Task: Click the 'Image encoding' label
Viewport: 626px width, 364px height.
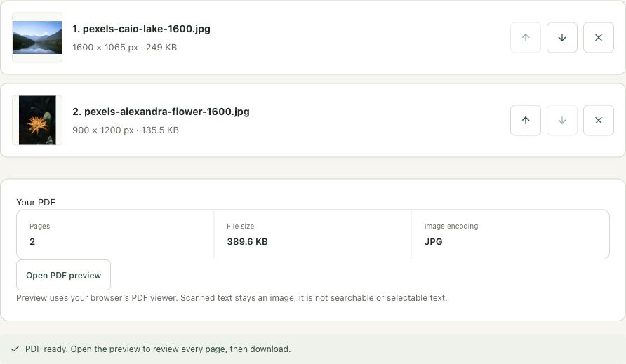Action: pos(451,226)
